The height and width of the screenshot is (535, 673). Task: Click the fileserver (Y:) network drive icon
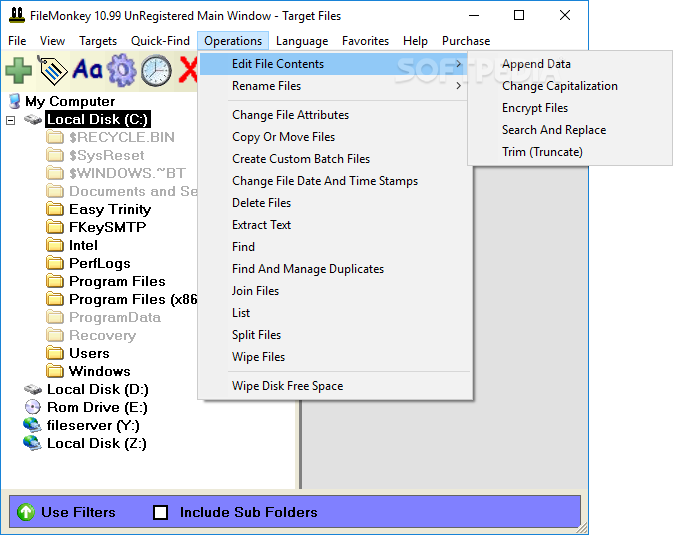point(32,425)
